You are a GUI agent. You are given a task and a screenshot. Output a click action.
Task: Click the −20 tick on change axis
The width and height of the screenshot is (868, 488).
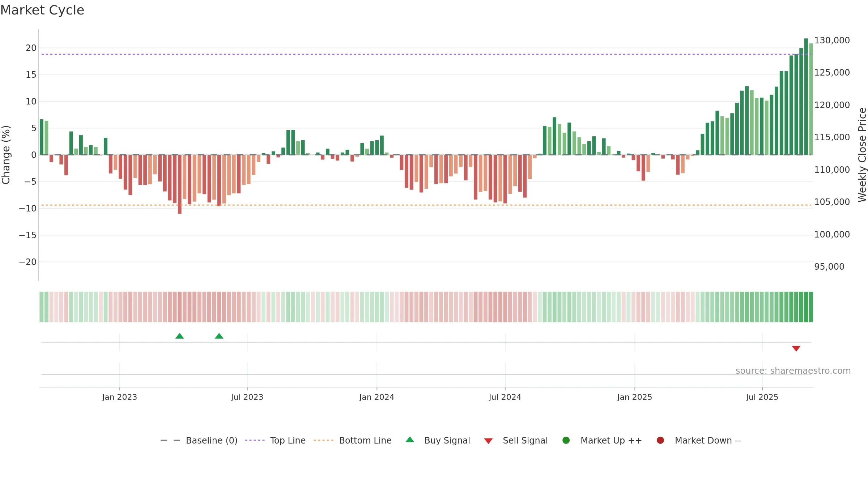[28, 262]
